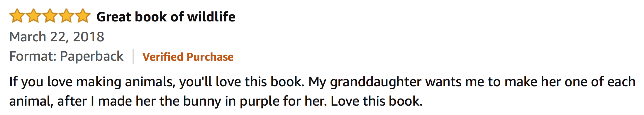Click the Verified Purchase label
This screenshot has height=115, width=644.
click(188, 57)
